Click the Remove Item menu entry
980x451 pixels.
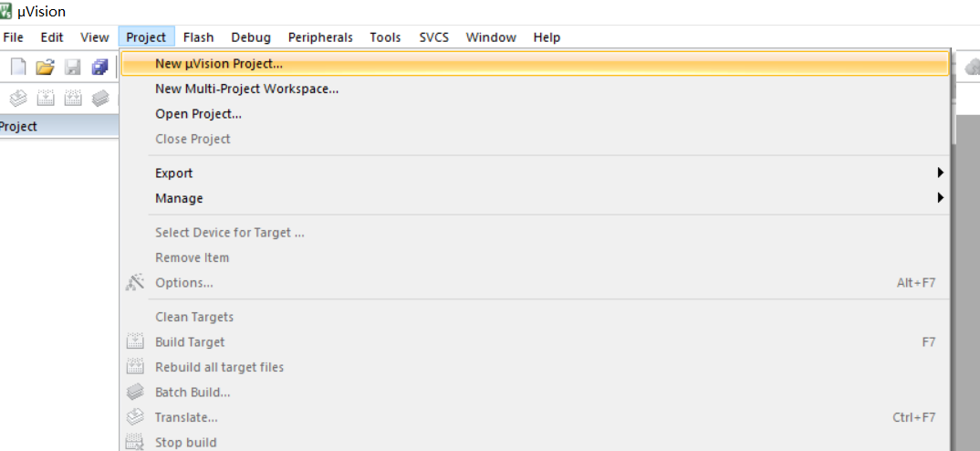click(x=535, y=257)
